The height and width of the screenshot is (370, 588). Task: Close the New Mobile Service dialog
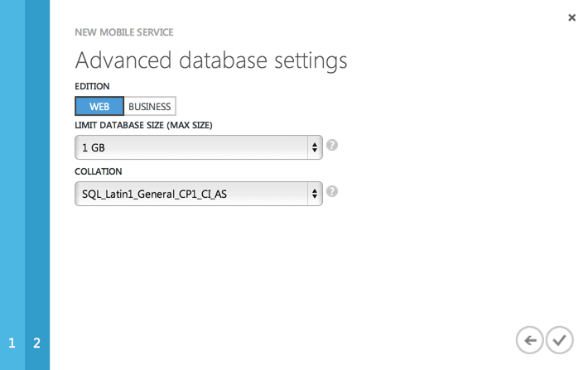(571, 17)
